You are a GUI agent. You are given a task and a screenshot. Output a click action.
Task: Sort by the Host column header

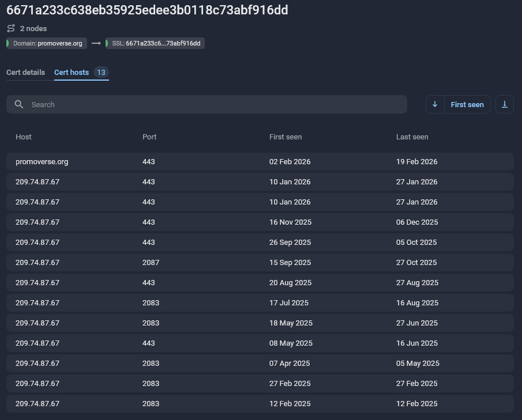pos(23,137)
